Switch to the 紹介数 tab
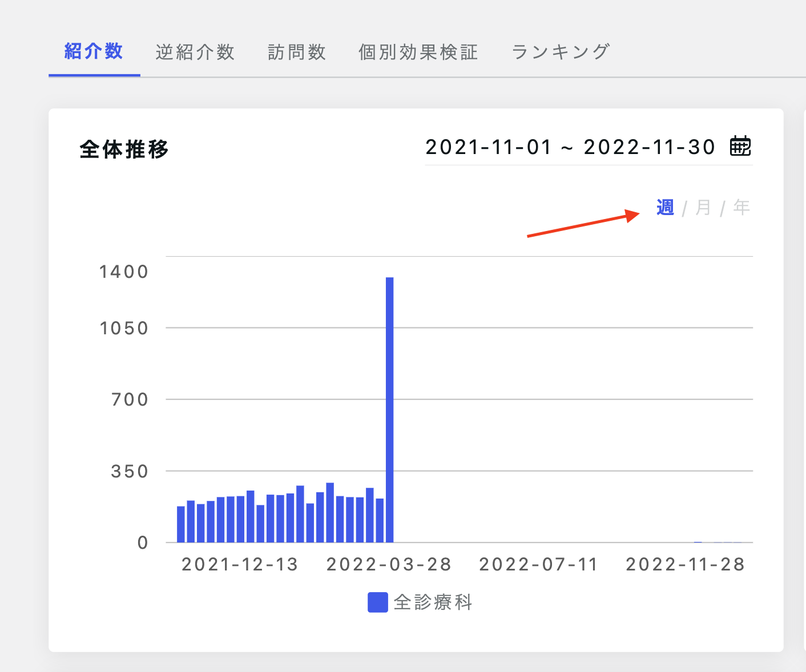 pyautogui.click(x=94, y=51)
